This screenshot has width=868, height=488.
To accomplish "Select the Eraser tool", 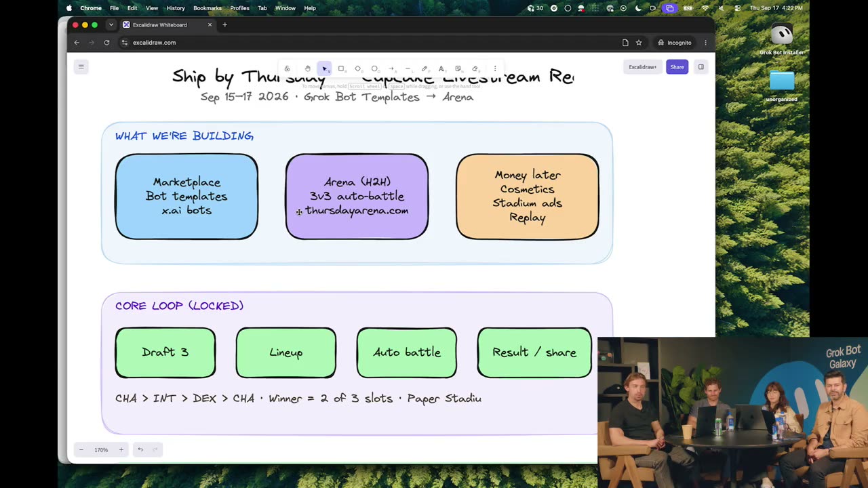I will [x=475, y=68].
